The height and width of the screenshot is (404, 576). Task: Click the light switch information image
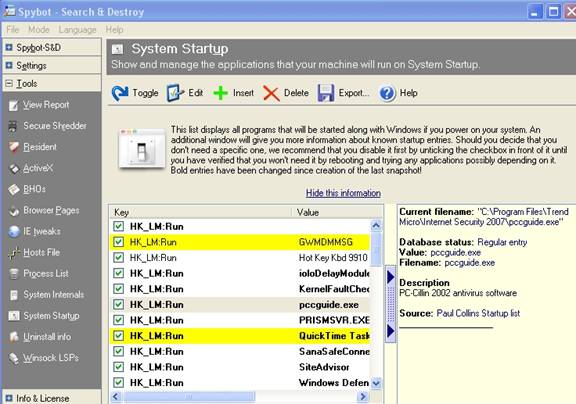(x=142, y=149)
